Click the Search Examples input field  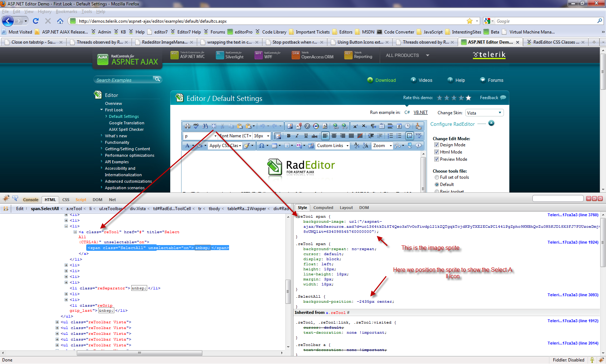[x=124, y=80]
